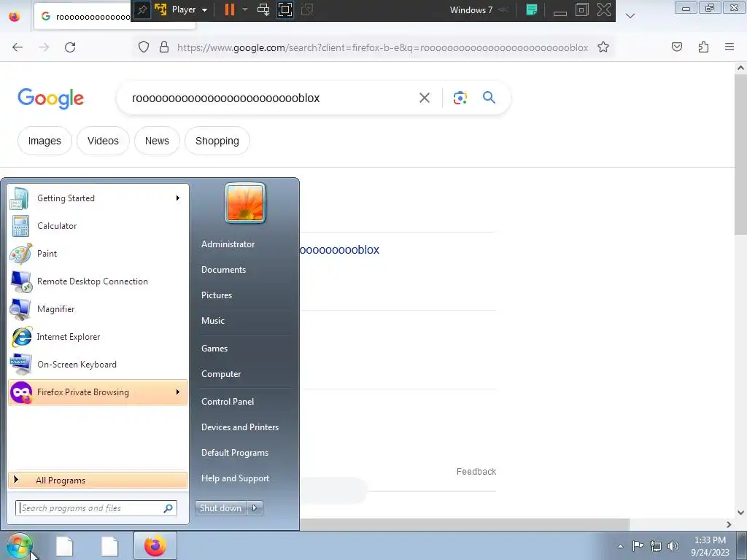Image resolution: width=747 pixels, height=560 pixels.
Task: Expand the pause button dropdown arrow
Action: (245, 9)
